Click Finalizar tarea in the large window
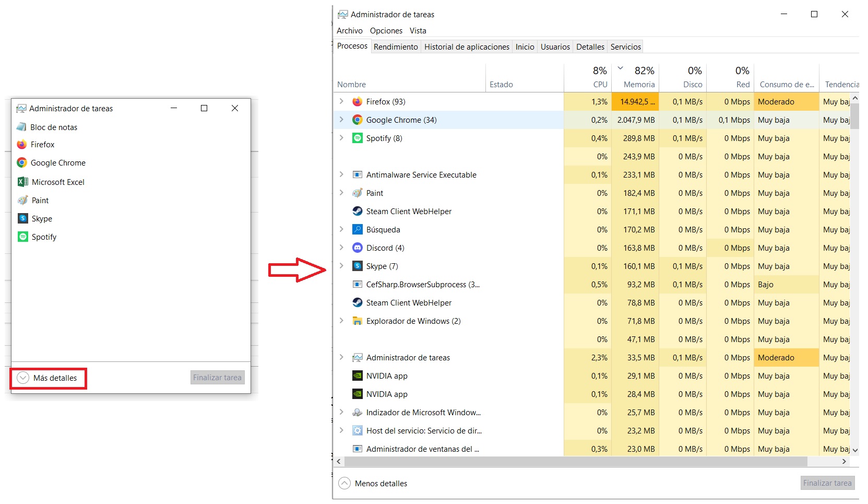Viewport: 868px width, 504px height. [827, 483]
